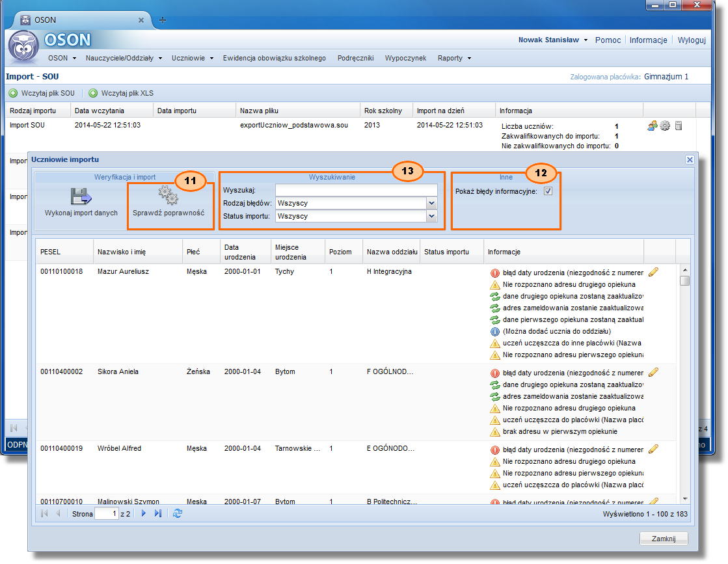
Task: Sort by Status importu column
Action: coord(452,252)
